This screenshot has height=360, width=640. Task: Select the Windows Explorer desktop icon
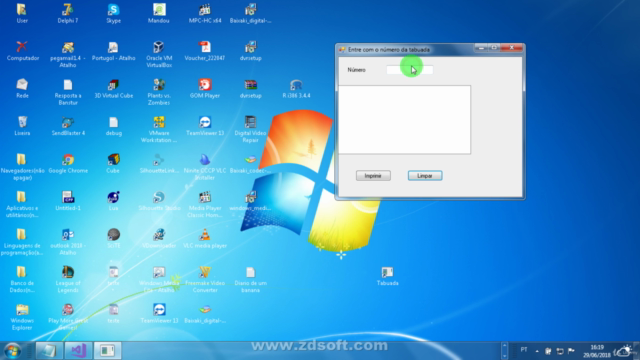point(22,317)
